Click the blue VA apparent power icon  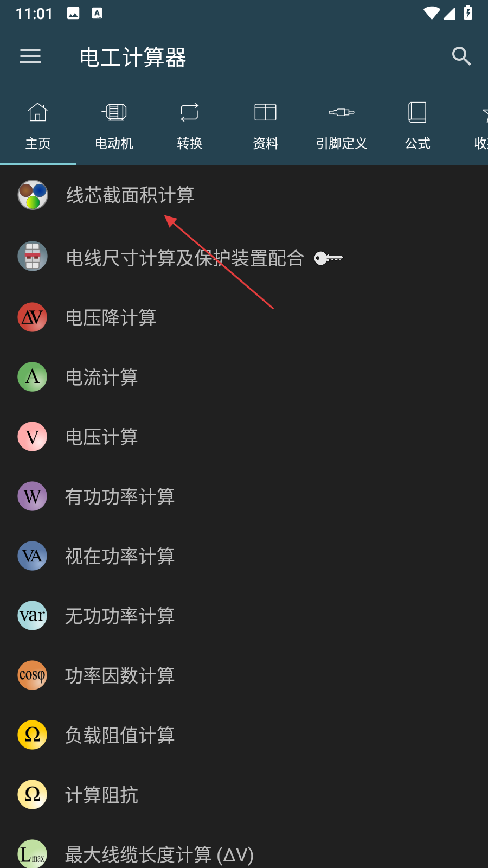pyautogui.click(x=33, y=556)
